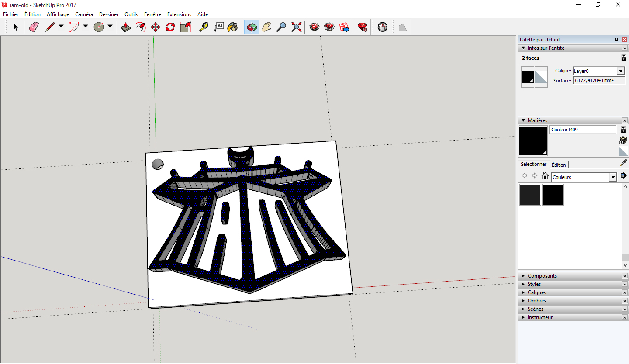Open the Édition menu
Viewport: 629px width, 364px height.
tap(32, 14)
